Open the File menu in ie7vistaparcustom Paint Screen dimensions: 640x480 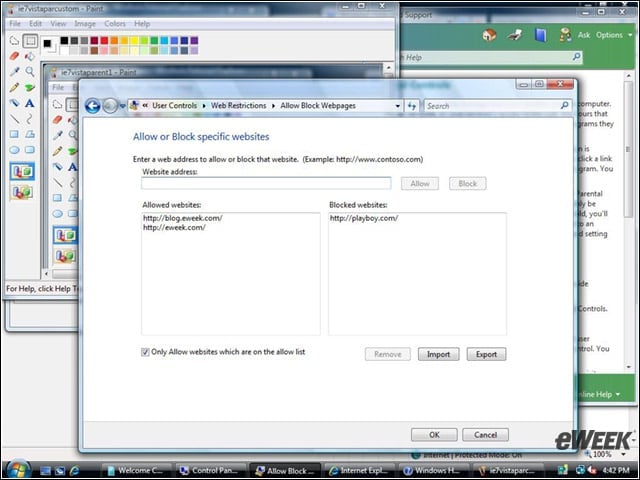tap(15, 24)
